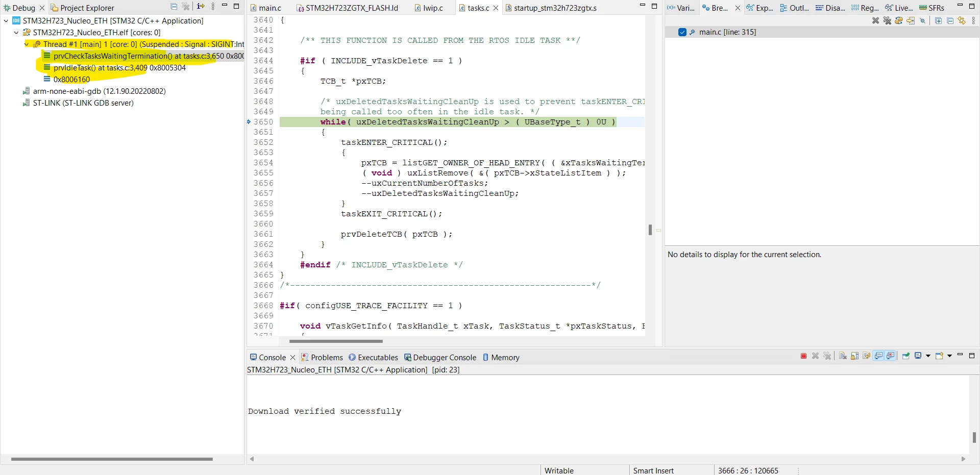Pin the Console view
Screen dimensions: 980x475
coord(906,356)
